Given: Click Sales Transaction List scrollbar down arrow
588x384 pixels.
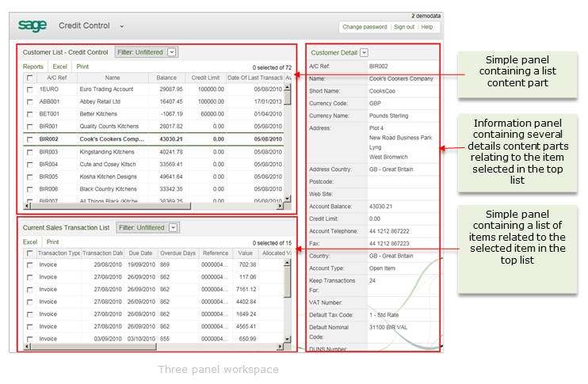Looking at the screenshot, I should (x=287, y=340).
